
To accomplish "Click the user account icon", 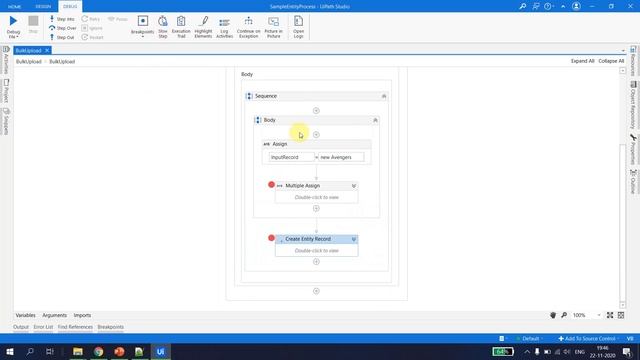I will [576, 6].
